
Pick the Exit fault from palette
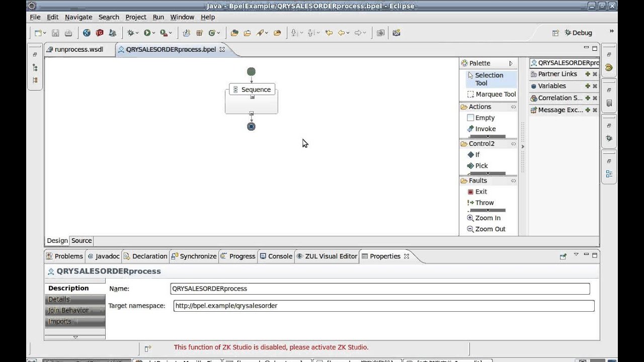(x=477, y=192)
